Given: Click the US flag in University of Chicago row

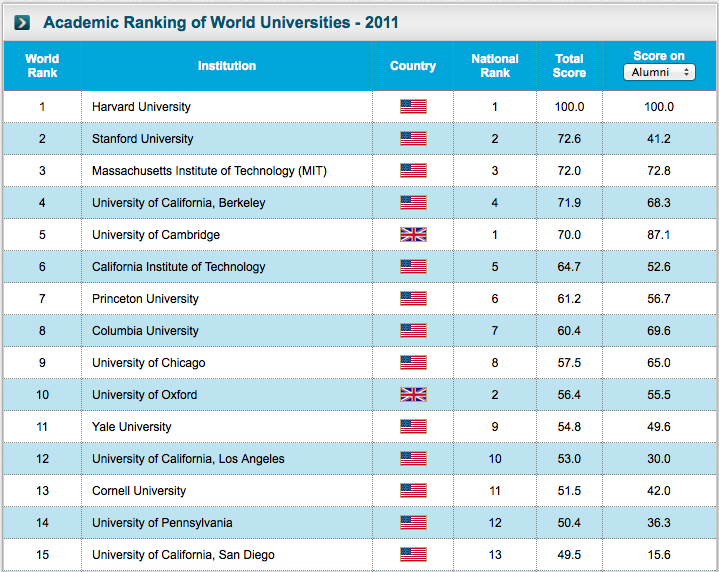Looking at the screenshot, I should (413, 362).
